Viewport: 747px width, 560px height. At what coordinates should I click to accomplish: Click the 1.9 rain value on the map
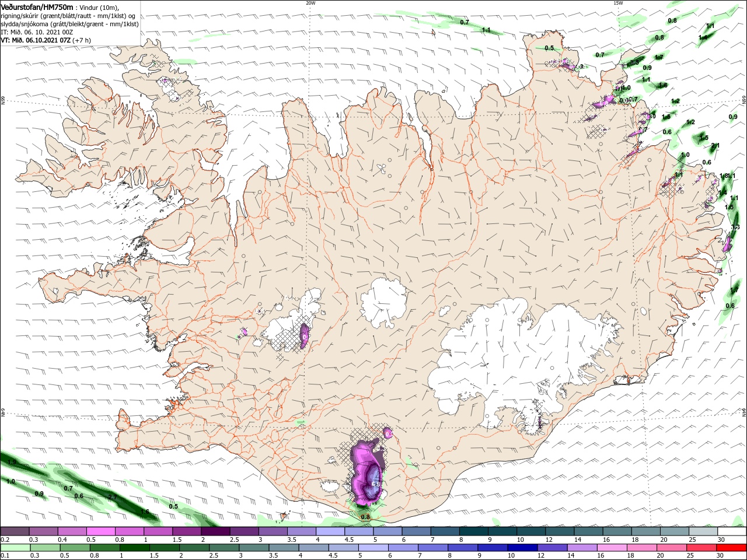(12, 462)
